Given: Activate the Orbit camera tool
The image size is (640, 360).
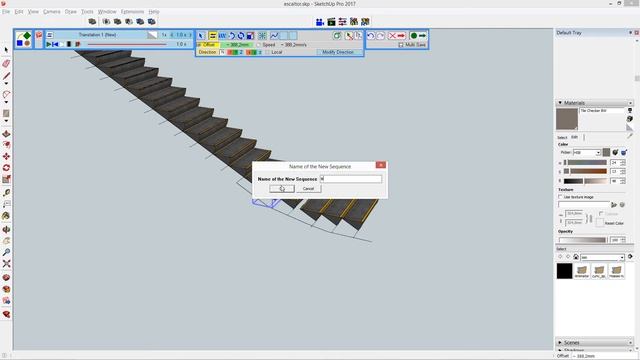Looking at the screenshot, I should pyautogui.click(x=6, y=230).
